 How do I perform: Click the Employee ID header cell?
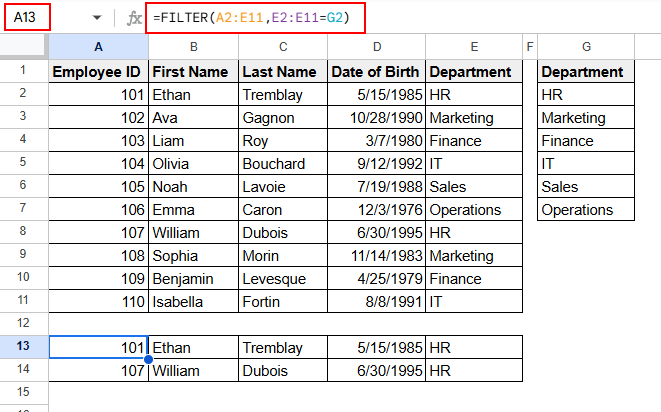tap(98, 72)
